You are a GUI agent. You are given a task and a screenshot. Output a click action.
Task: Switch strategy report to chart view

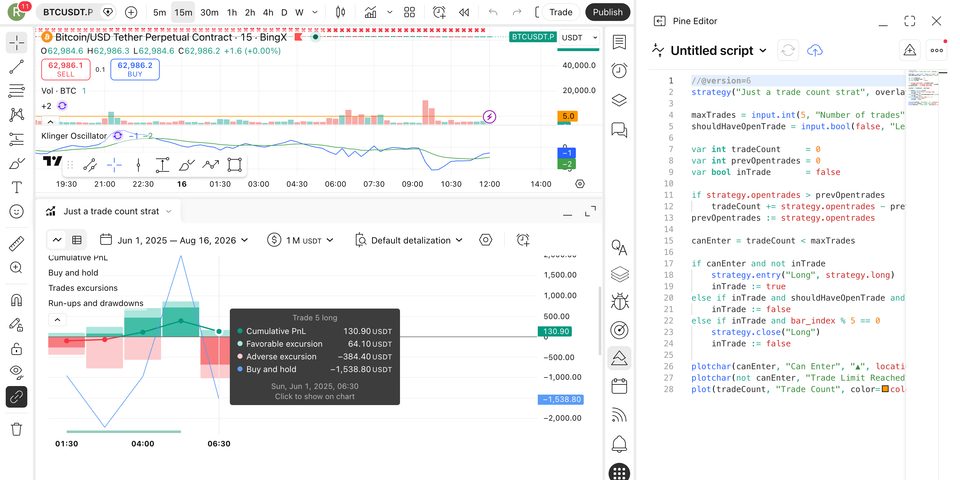[x=58, y=240]
